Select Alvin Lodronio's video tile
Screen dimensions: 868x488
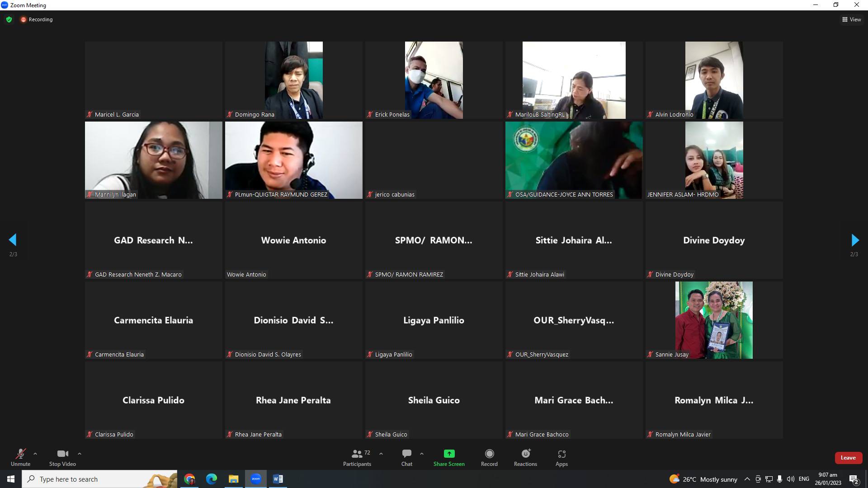tap(714, 80)
